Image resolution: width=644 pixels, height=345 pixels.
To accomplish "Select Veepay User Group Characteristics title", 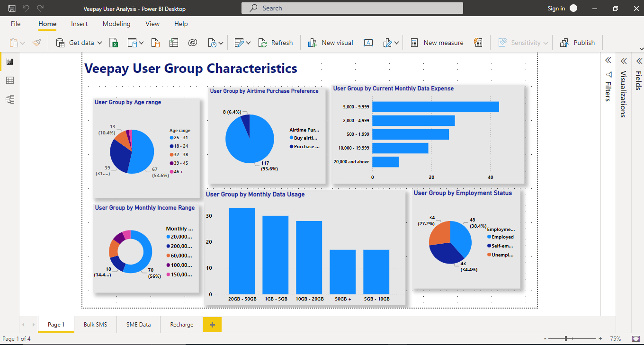I will point(191,68).
